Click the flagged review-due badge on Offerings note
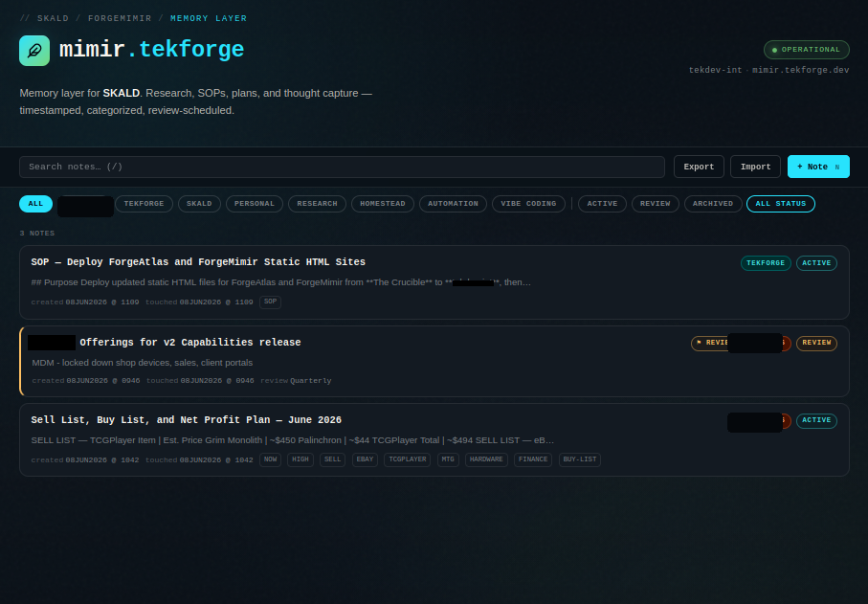The image size is (868, 604). point(711,344)
